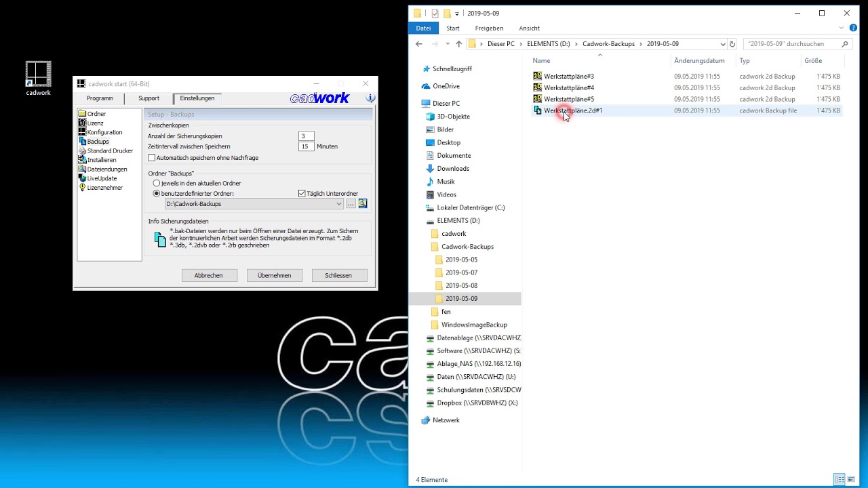The height and width of the screenshot is (488, 868).
Task: Click Properties icon in Explorer quick access toolbar
Action: [435, 13]
